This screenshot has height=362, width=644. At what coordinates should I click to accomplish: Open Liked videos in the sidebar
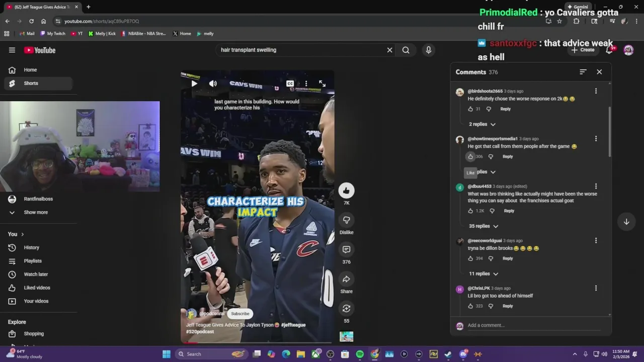pos(38,288)
